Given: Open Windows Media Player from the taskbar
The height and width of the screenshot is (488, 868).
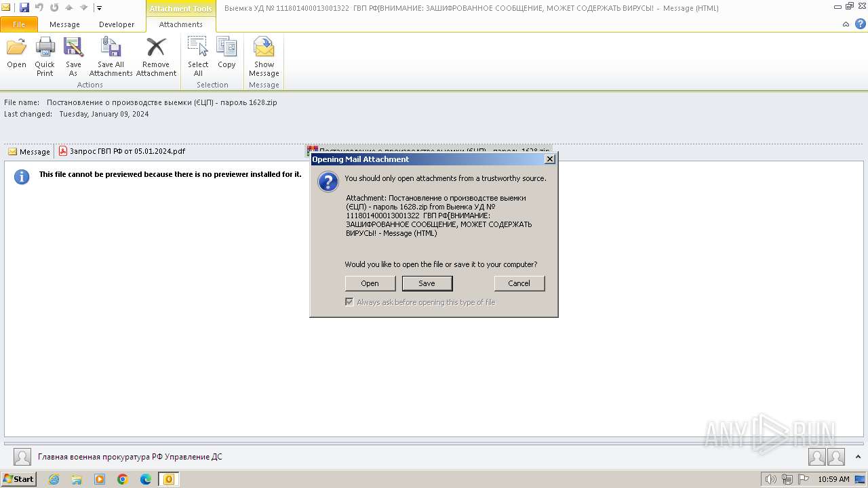Looking at the screenshot, I should coord(100,479).
